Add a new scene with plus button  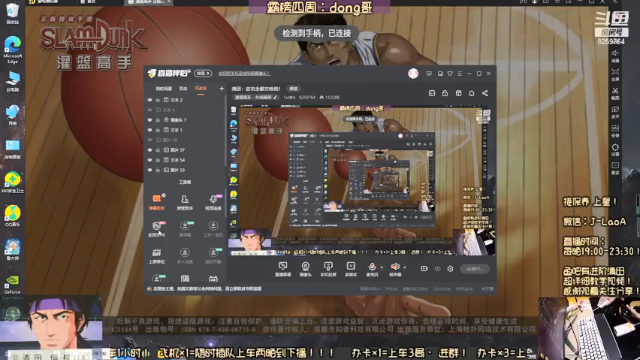(x=221, y=89)
